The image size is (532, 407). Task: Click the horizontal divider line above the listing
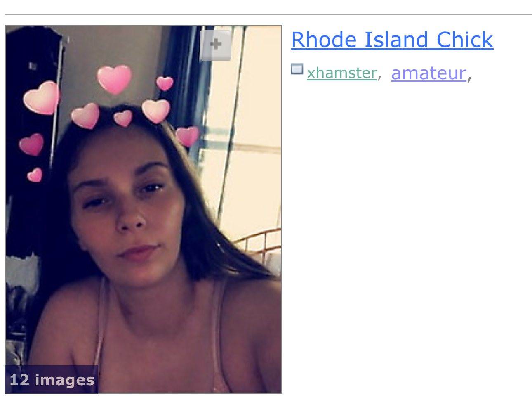click(268, 14)
